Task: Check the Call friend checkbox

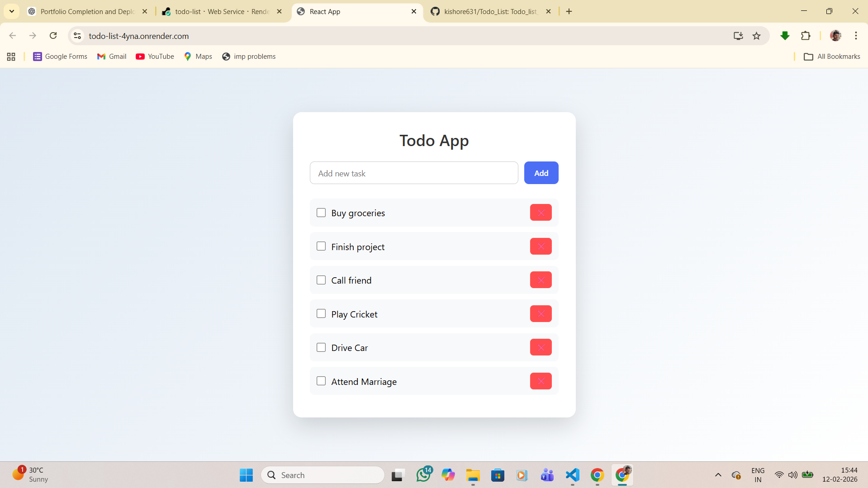Action: (x=321, y=280)
